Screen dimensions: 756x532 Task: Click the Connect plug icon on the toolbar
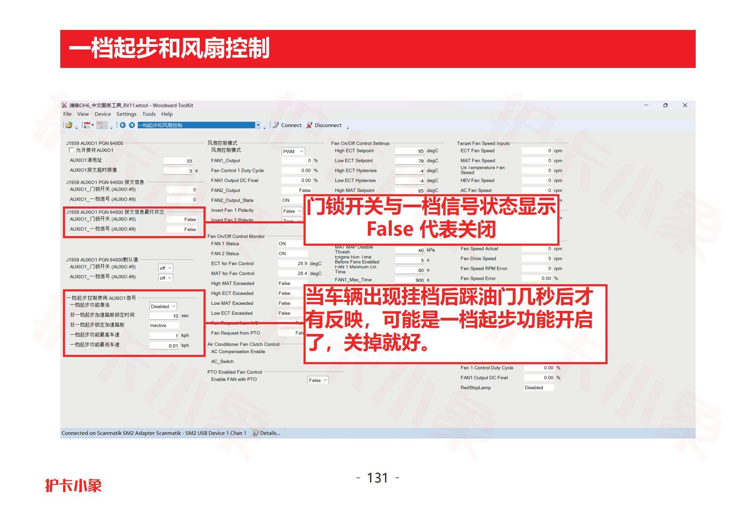[276, 125]
